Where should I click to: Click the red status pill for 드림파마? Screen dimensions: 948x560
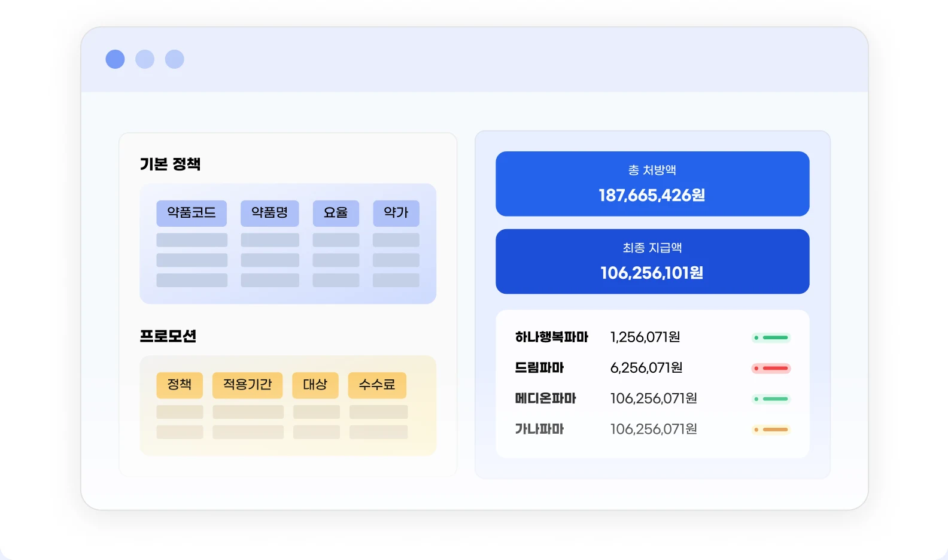[771, 368]
